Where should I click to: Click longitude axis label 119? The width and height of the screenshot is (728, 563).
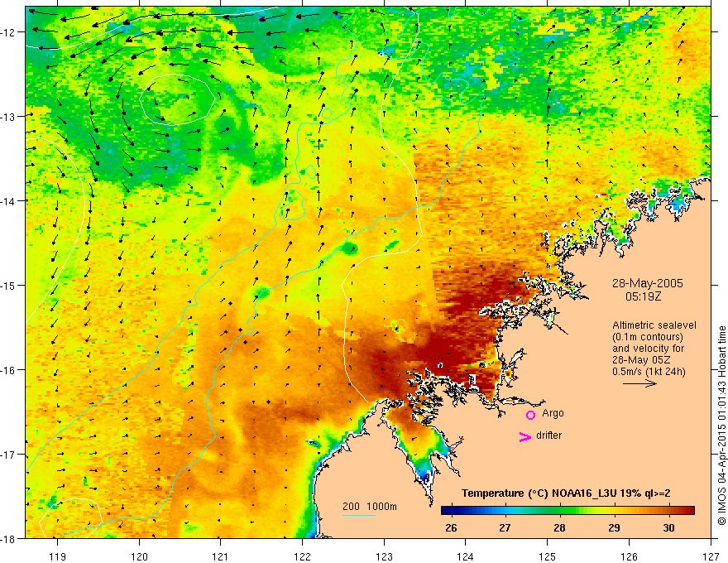point(58,556)
